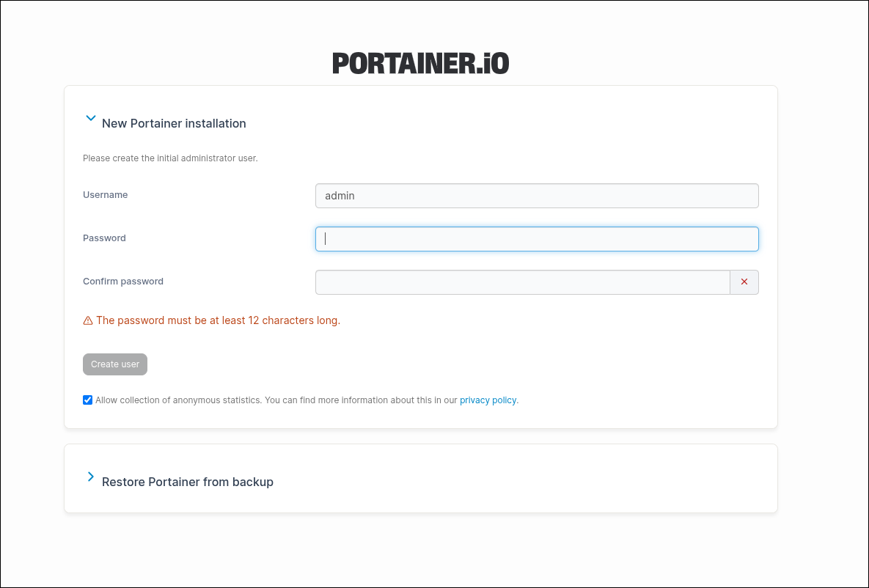Click the red X password mismatch icon
869x588 pixels.
pos(744,282)
